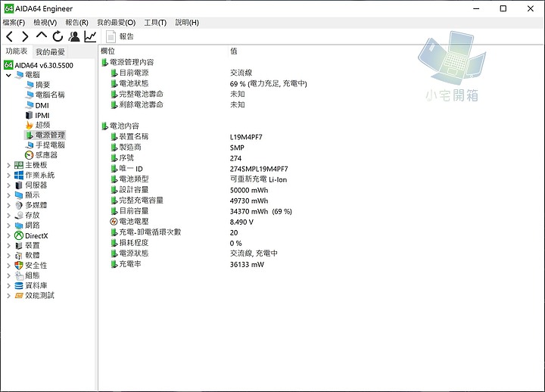The height and width of the screenshot is (392, 545).
Task: Click the 資料庫 database icon
Action: (x=19, y=285)
